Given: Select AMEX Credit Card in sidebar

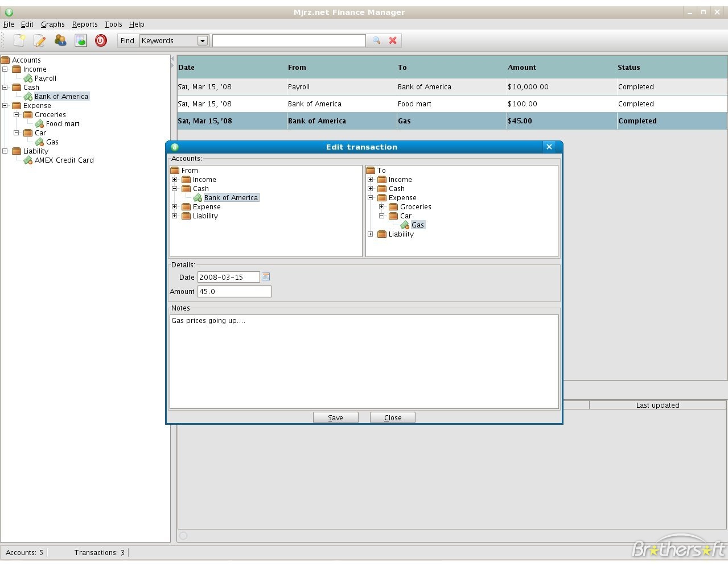Looking at the screenshot, I should point(64,160).
